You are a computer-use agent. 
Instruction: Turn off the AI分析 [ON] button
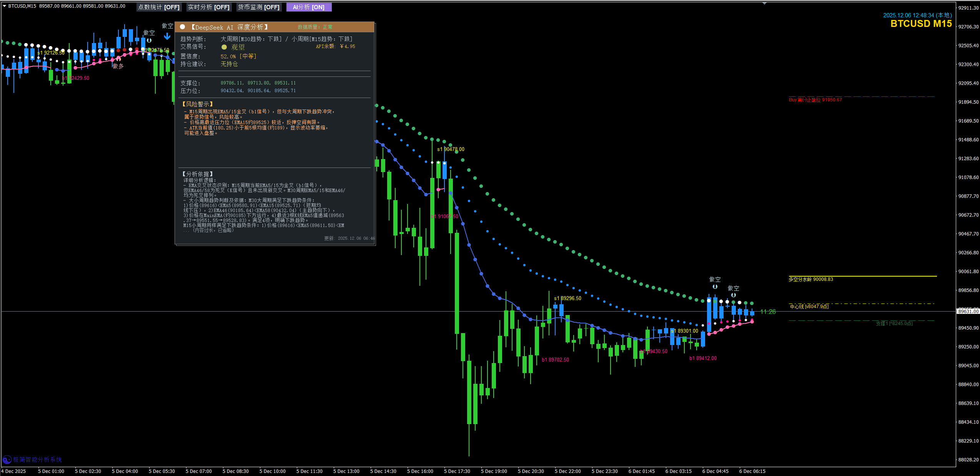click(x=308, y=7)
